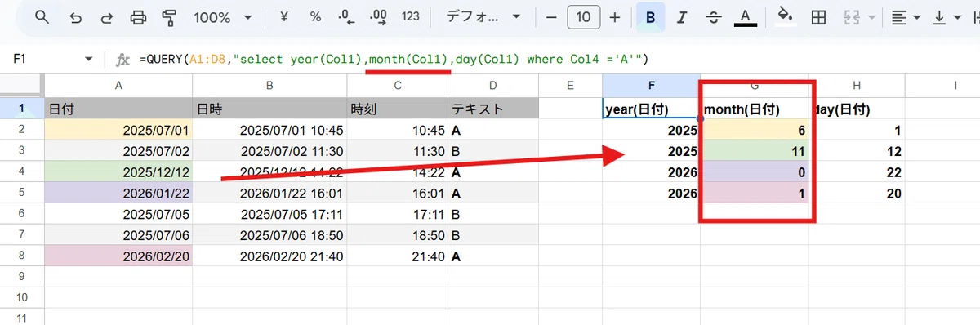Click the font size field showing 10
Viewport: 980px width, 325px height.
[583, 17]
